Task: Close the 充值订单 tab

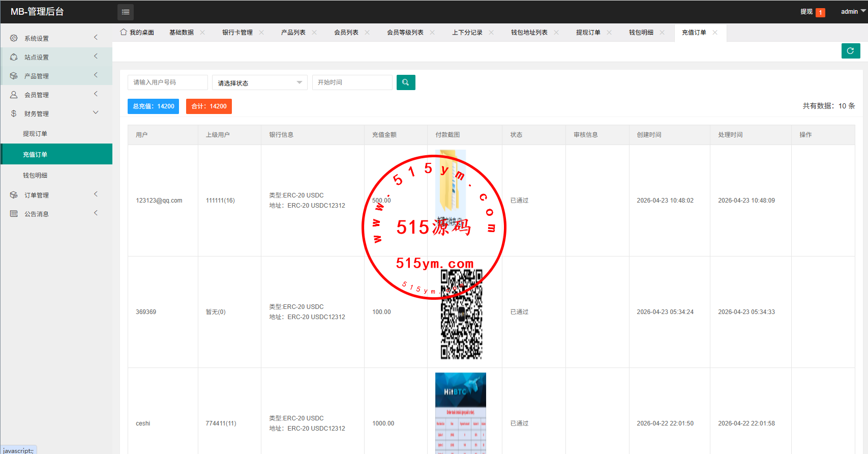Action: click(x=715, y=33)
